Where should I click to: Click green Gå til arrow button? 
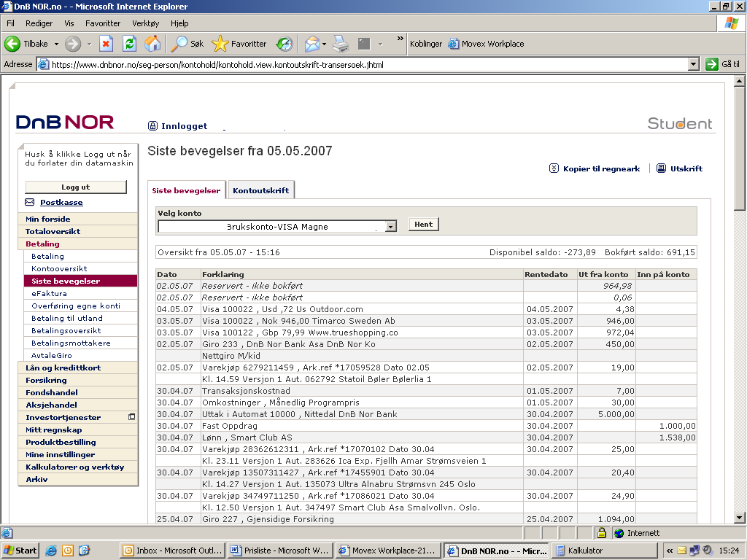(x=712, y=64)
